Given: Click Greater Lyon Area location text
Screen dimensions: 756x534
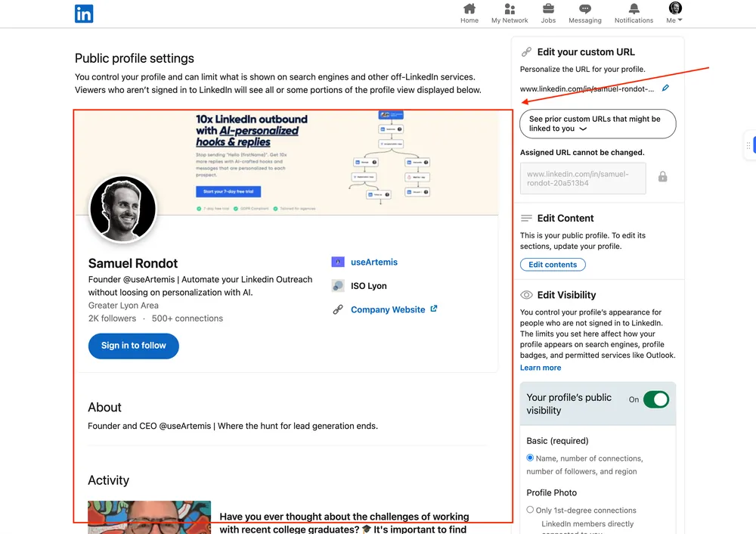Looking at the screenshot, I should (x=123, y=306).
